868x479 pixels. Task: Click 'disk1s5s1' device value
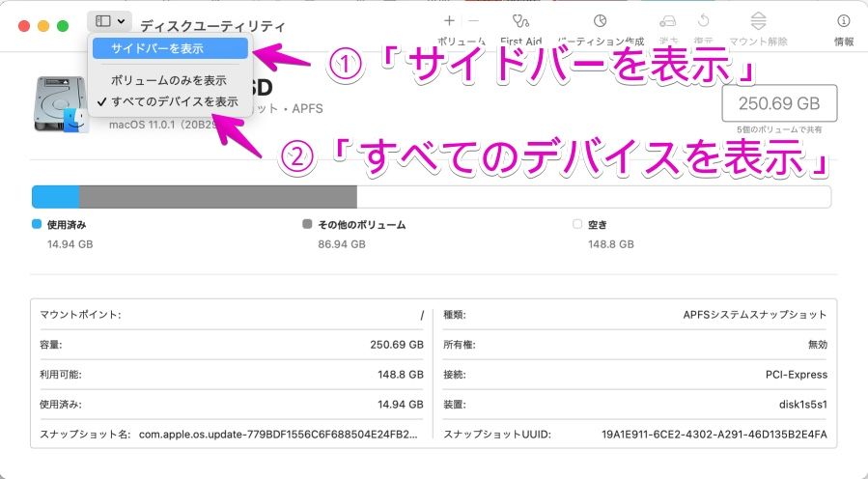(x=803, y=405)
